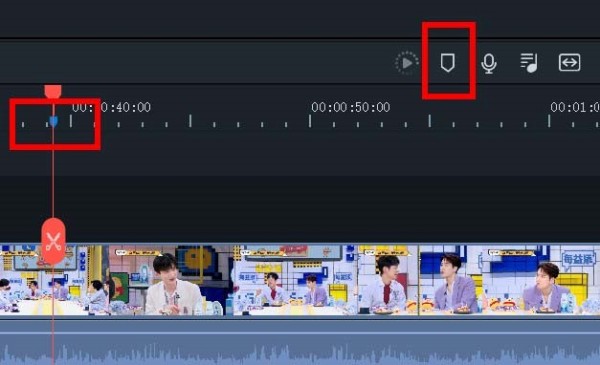Screen dimensions: 600x365
Task: Click the render preview icon
Action: pyautogui.click(x=407, y=63)
